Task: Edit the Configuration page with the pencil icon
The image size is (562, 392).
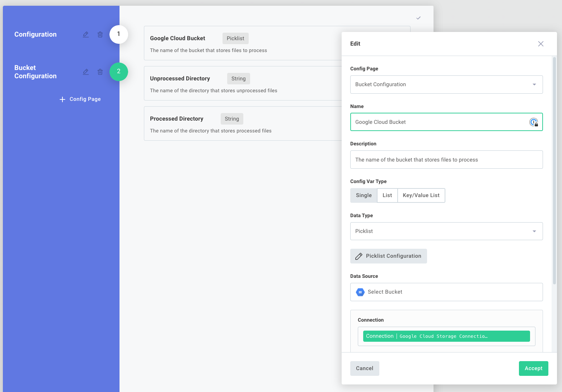Action: [85, 34]
